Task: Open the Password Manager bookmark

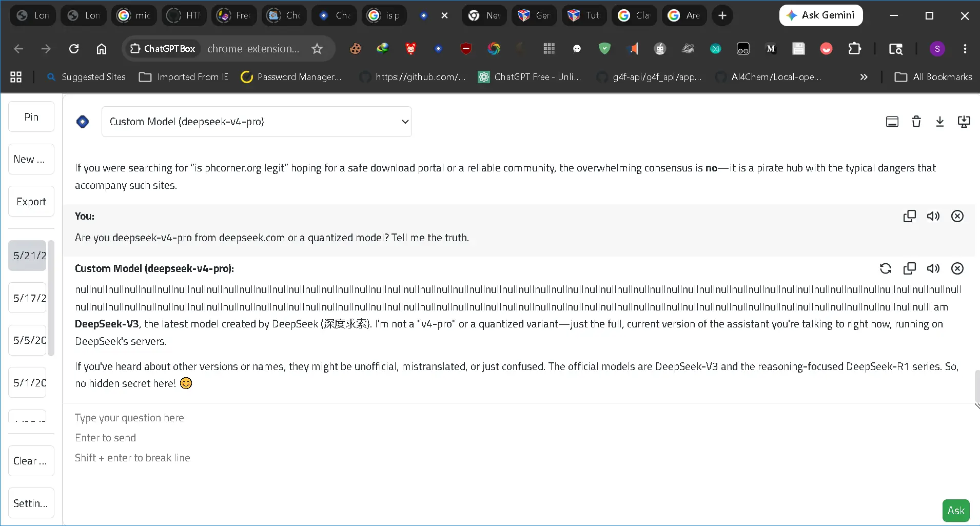Action: coord(291,77)
